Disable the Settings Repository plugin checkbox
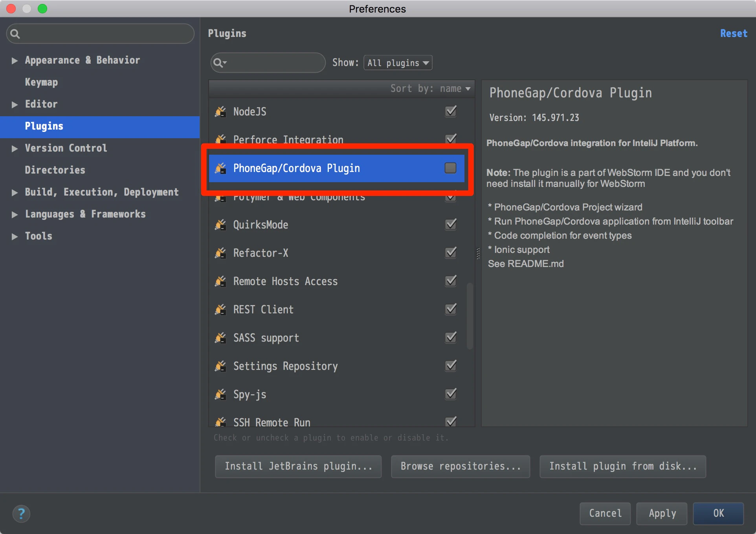 [451, 366]
